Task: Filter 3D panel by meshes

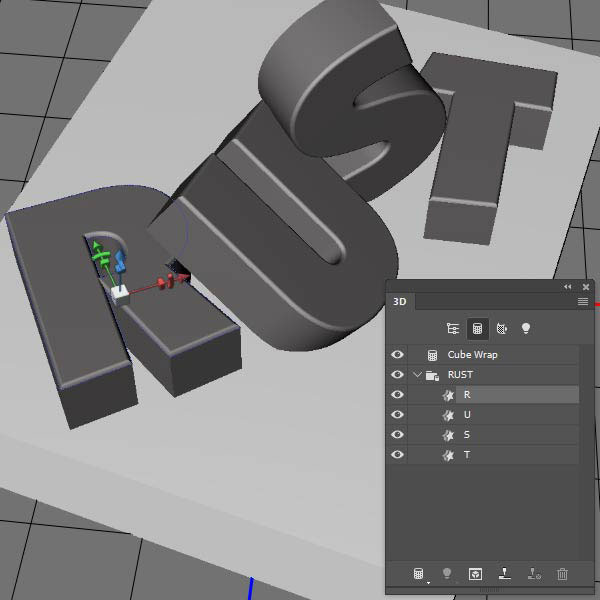Action: [x=478, y=329]
